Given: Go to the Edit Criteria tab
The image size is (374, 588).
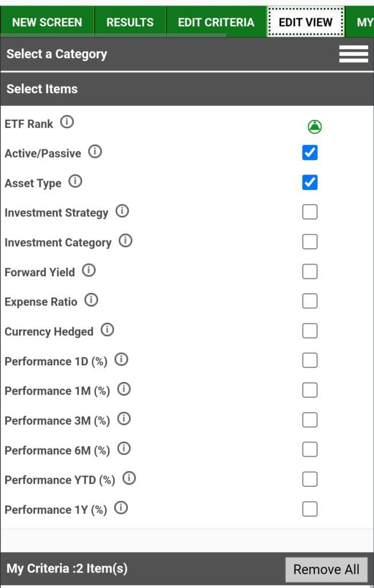Looking at the screenshot, I should [x=216, y=22].
